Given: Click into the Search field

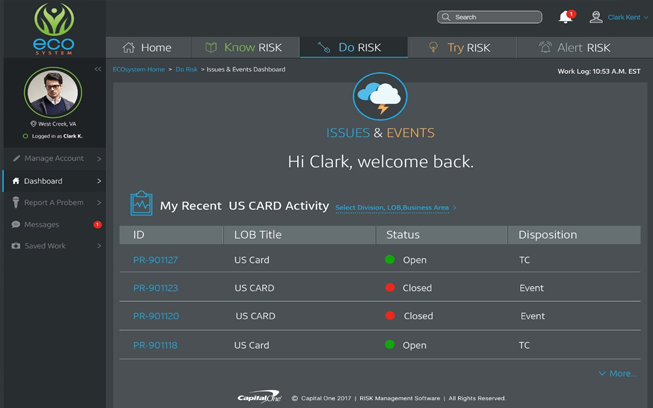Looking at the screenshot, I should (x=489, y=17).
